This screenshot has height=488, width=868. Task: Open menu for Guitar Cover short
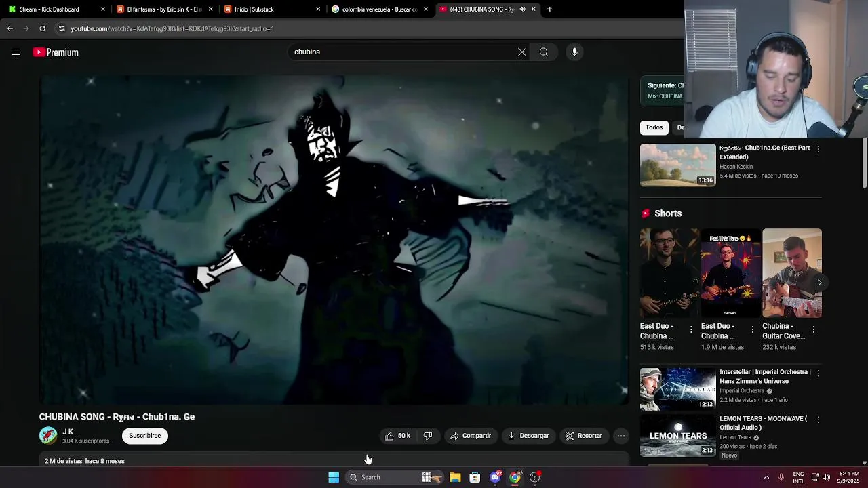[x=813, y=329]
